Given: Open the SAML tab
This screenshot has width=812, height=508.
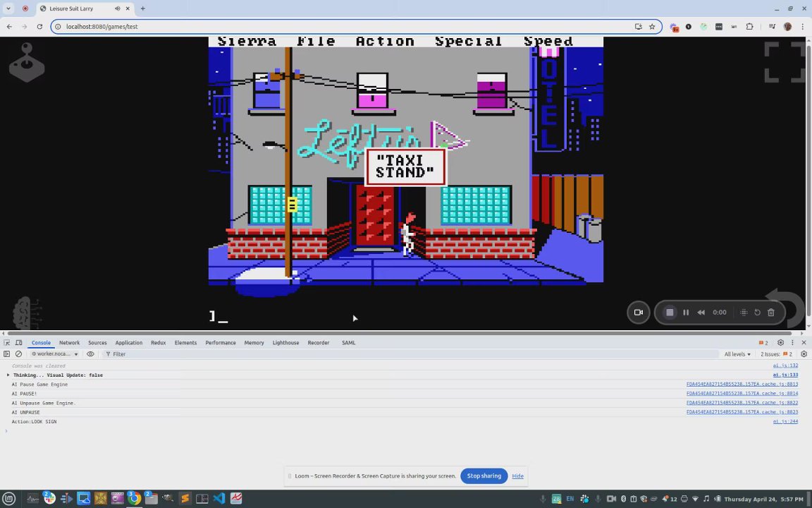Looking at the screenshot, I should (348, 343).
